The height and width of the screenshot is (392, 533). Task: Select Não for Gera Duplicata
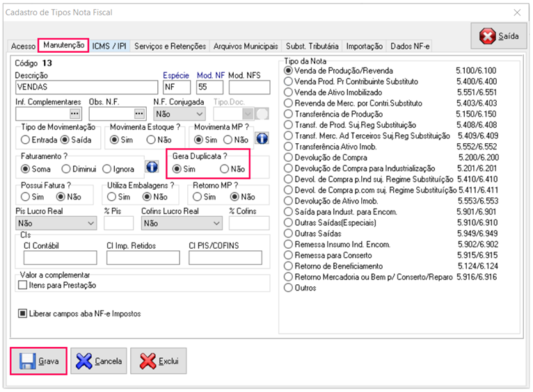(224, 169)
